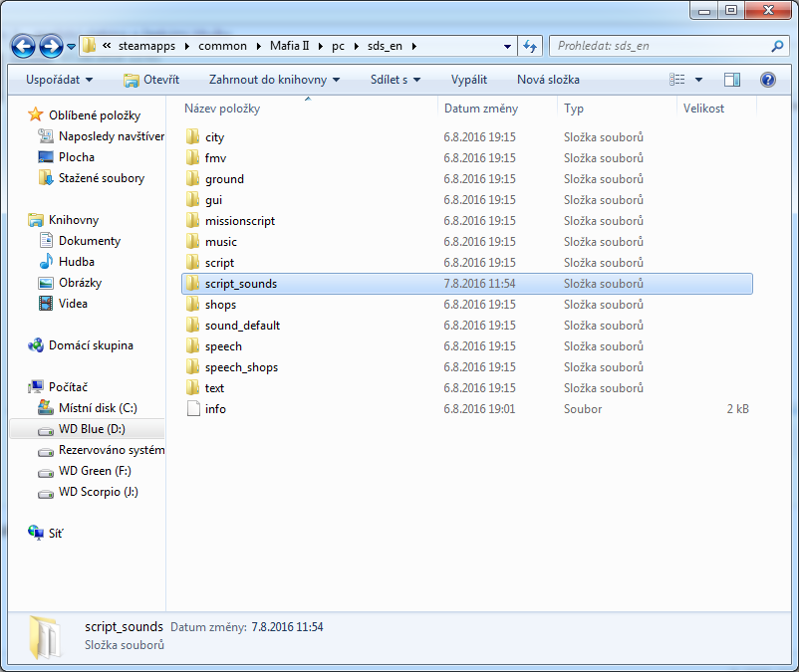Click the refresh address bar icon
The image size is (799, 672).
tap(531, 46)
